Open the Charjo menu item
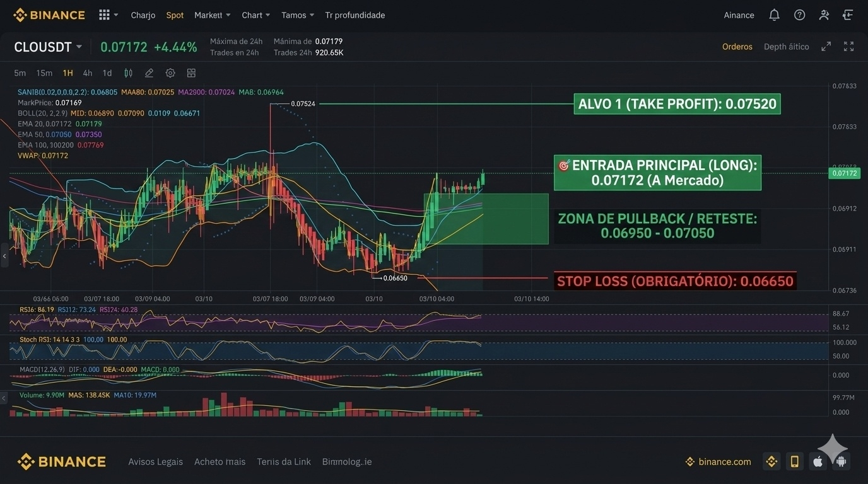Viewport: 868px width, 484px height. point(143,15)
